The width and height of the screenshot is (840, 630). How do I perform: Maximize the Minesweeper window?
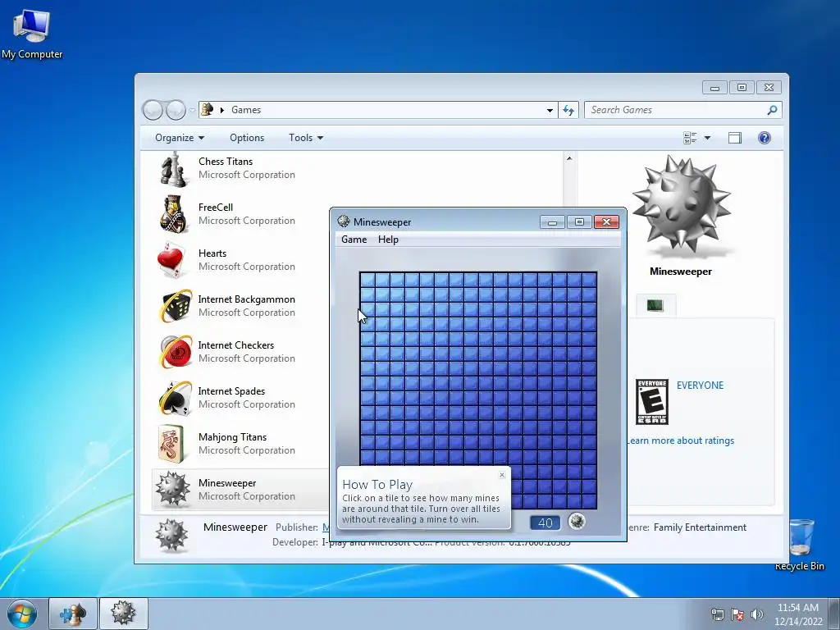pyautogui.click(x=579, y=221)
